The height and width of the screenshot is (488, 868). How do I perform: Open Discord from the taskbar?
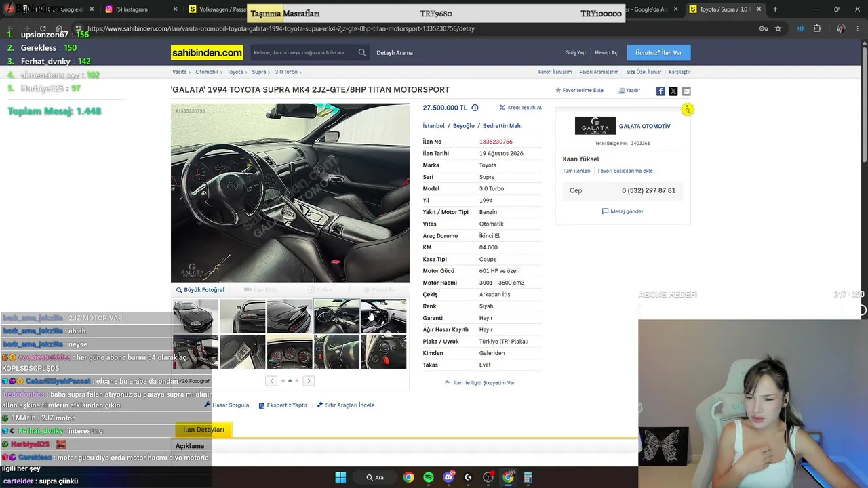click(x=448, y=477)
